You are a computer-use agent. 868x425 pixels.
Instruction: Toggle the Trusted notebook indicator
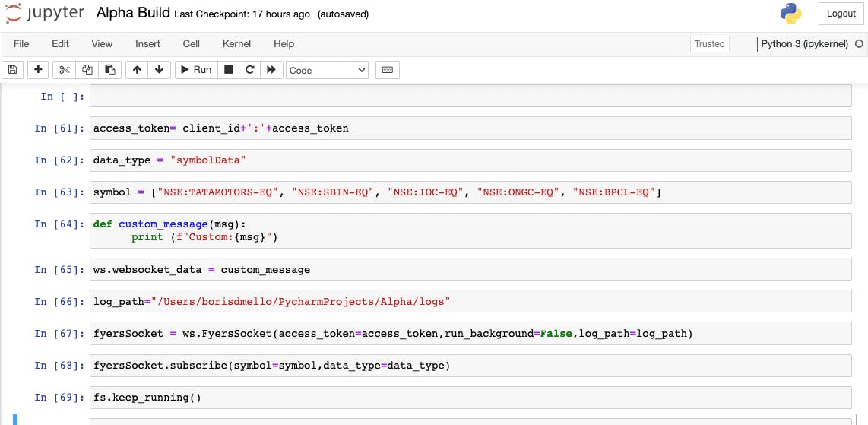pyautogui.click(x=709, y=44)
